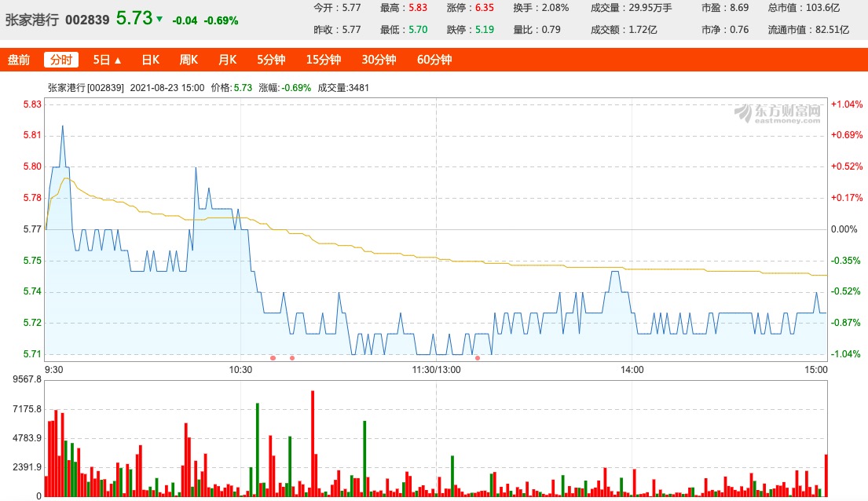
Task: Switch to the 30分钟 chart tab
Action: (x=379, y=60)
